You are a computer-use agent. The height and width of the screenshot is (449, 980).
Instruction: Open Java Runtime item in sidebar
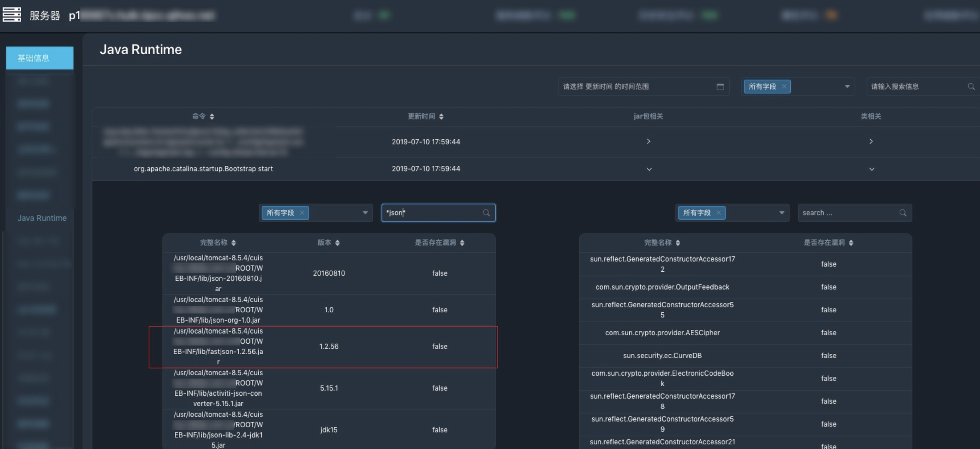pyautogui.click(x=42, y=218)
